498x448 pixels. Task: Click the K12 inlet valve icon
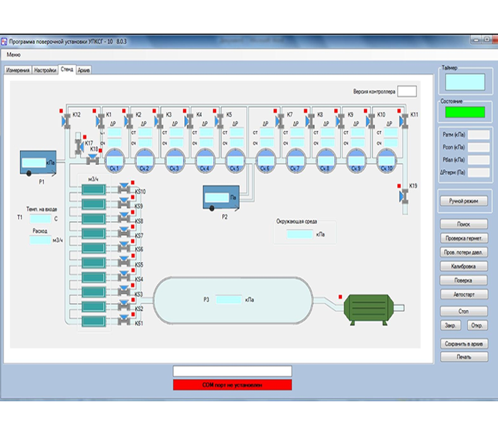[x=67, y=119]
